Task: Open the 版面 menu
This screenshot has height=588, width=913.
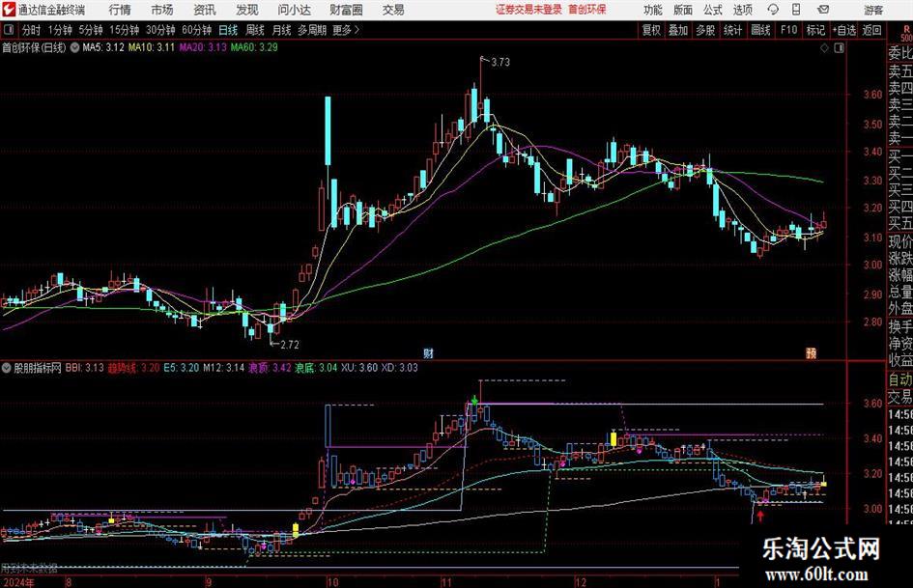Action: pos(682,10)
